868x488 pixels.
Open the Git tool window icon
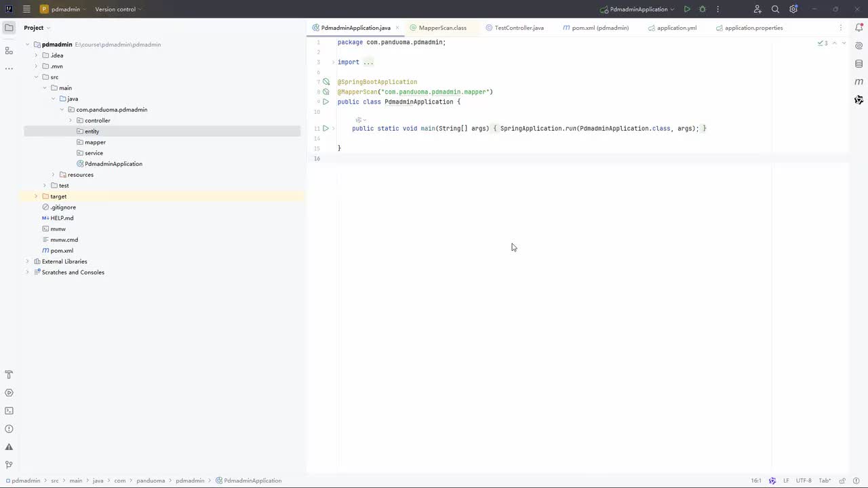point(9,465)
